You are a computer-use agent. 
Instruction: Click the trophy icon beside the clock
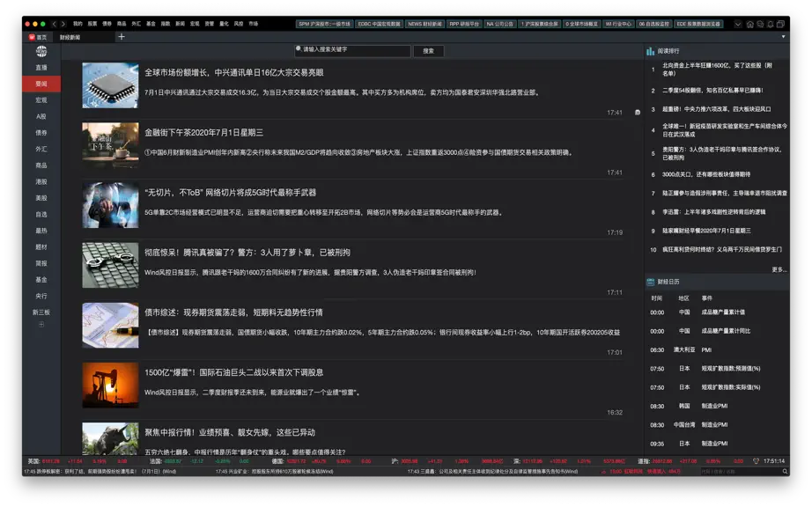coord(756,461)
